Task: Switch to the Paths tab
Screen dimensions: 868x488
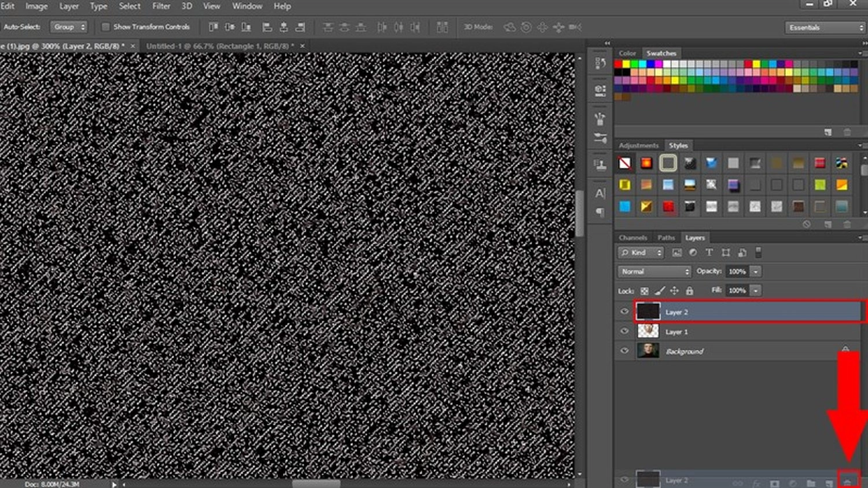Action: click(x=666, y=238)
